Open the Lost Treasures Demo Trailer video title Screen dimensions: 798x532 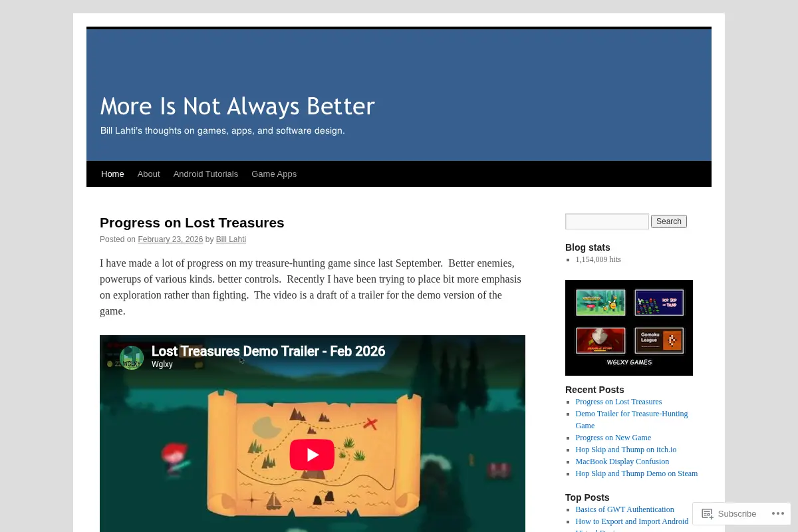268,351
